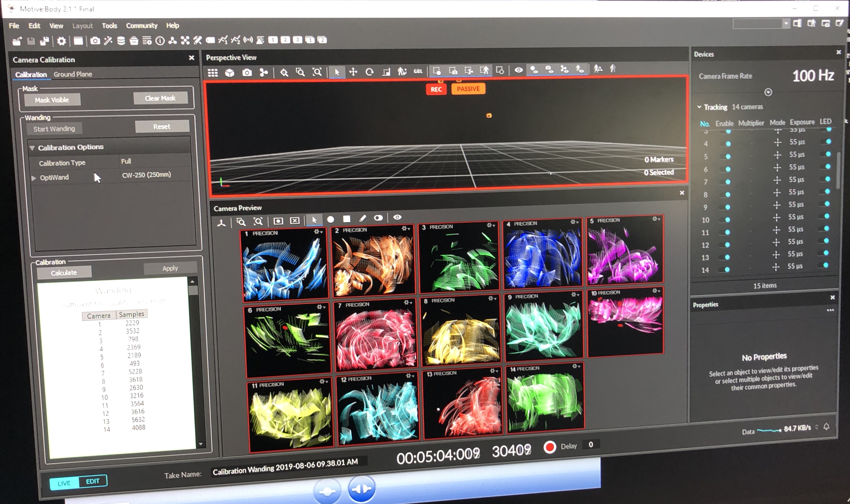
Task: Click the zoom to fit icon in Camera Preview
Action: 258,222
